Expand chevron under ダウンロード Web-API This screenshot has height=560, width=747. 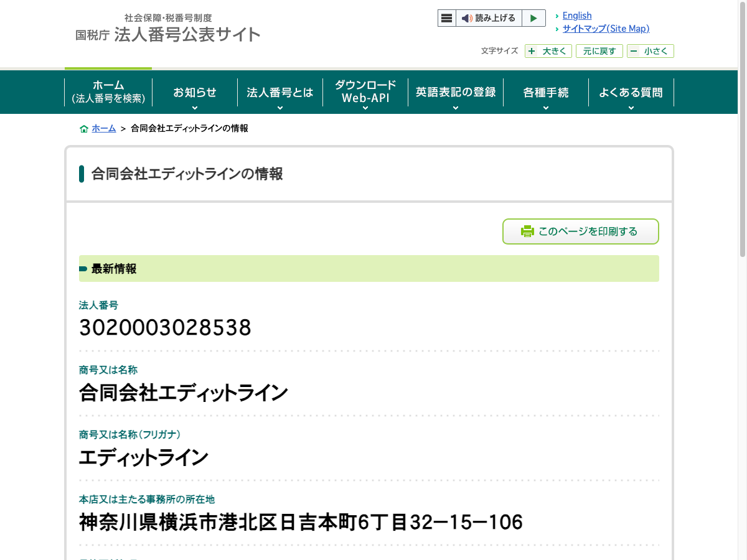tap(365, 108)
